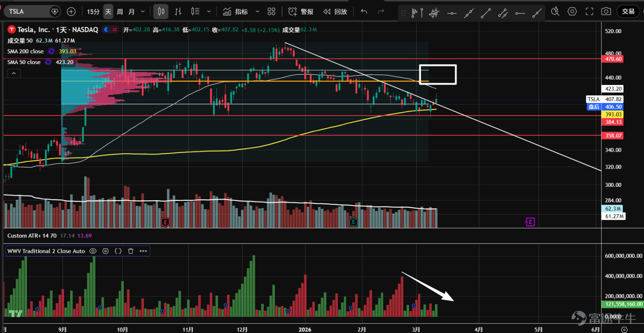Switch to the 15分 timeframe
644x333 pixels.
click(x=93, y=12)
